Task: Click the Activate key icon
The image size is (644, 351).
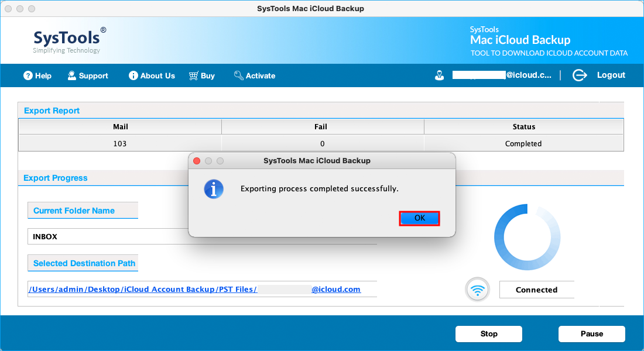Action: 239,75
